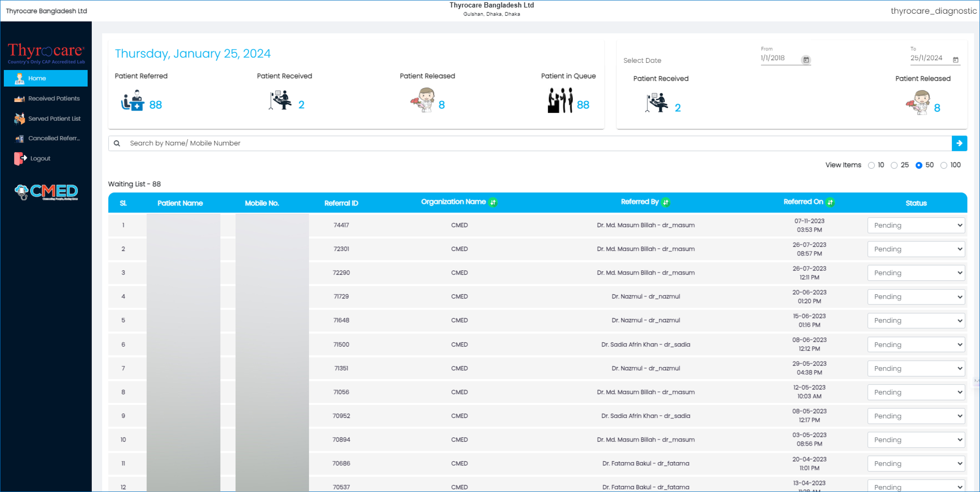Open status dropdown for referral 74417
The width and height of the screenshot is (980, 492).
point(916,225)
